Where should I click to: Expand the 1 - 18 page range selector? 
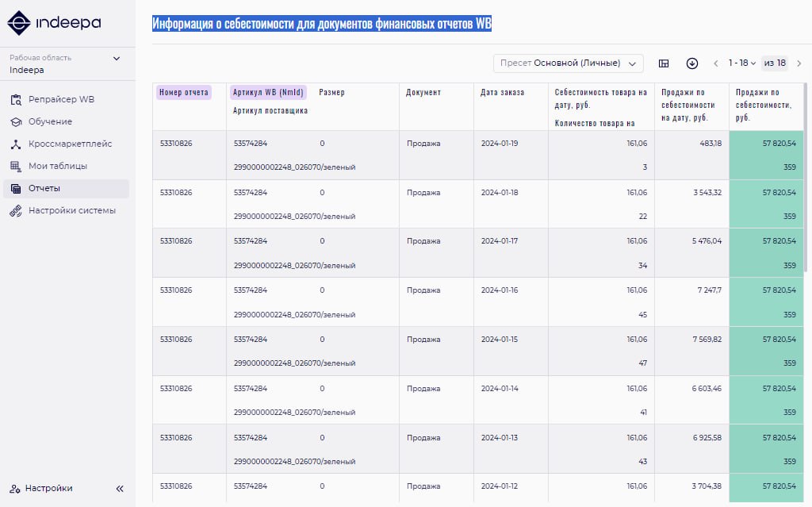(743, 63)
